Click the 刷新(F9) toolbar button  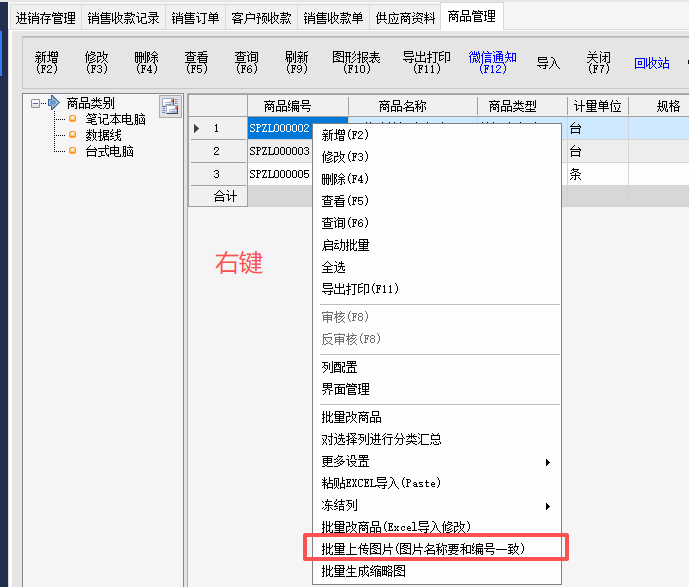pos(297,63)
